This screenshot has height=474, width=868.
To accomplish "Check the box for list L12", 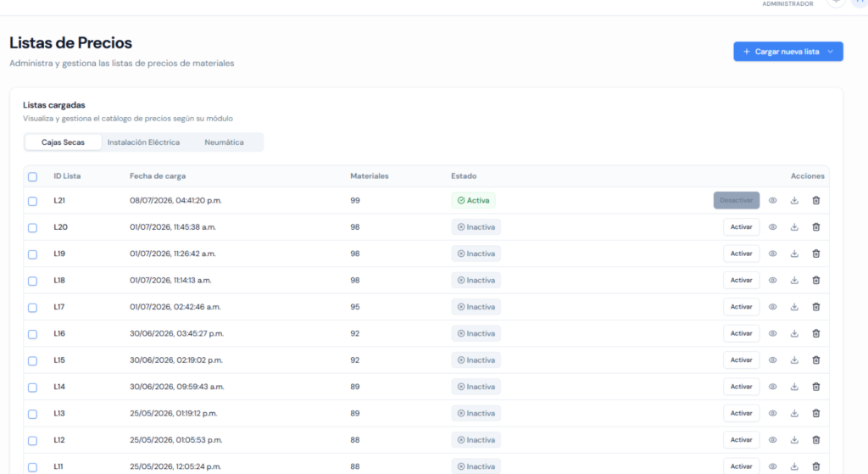I will coord(33,440).
